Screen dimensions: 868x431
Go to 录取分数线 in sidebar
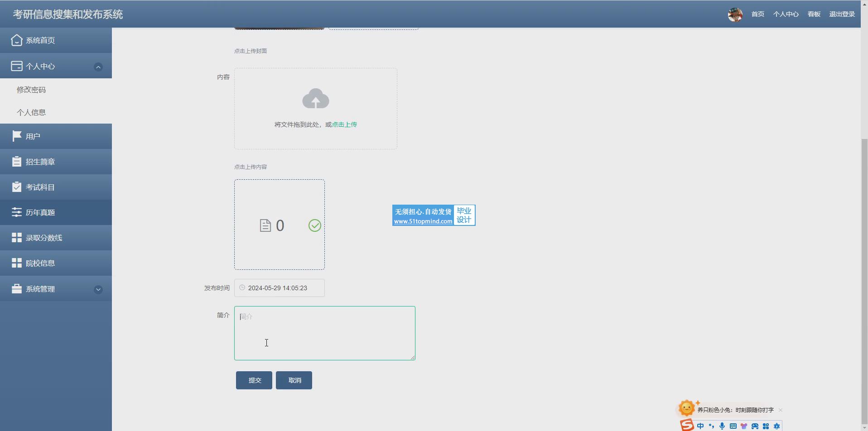(x=43, y=238)
